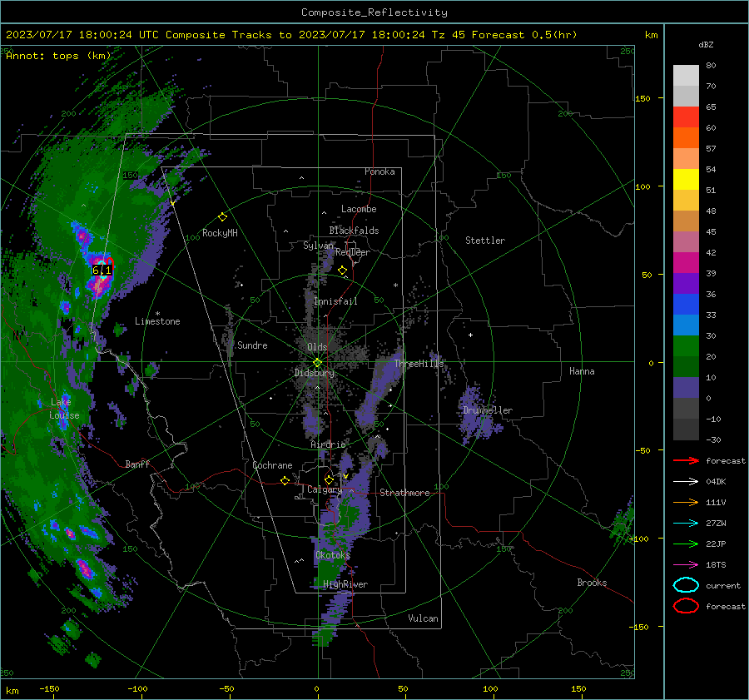The height and width of the screenshot is (700, 749).
Task: Click the RockyMH label
Action: (220, 233)
